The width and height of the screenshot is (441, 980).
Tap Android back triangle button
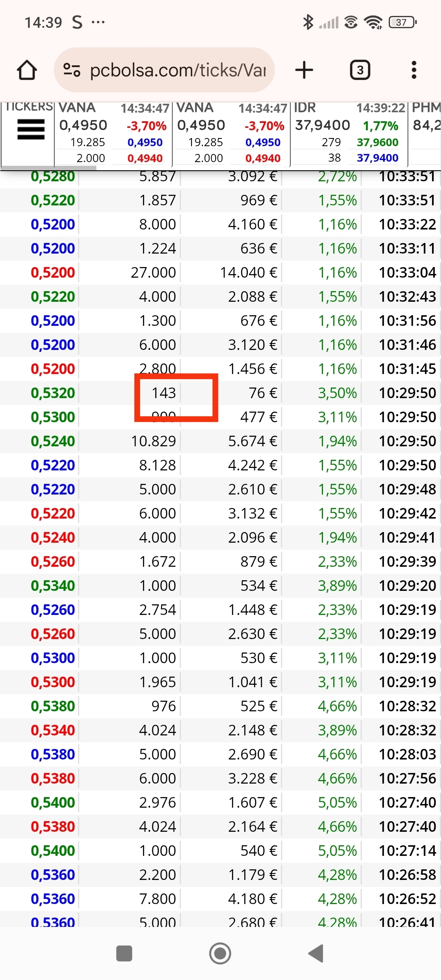316,954
